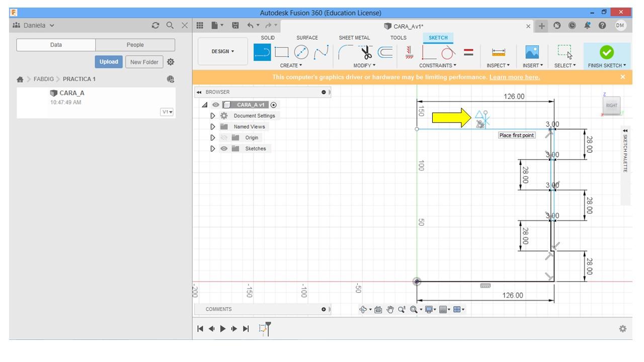Switch to the SURFACE tab

click(x=307, y=38)
